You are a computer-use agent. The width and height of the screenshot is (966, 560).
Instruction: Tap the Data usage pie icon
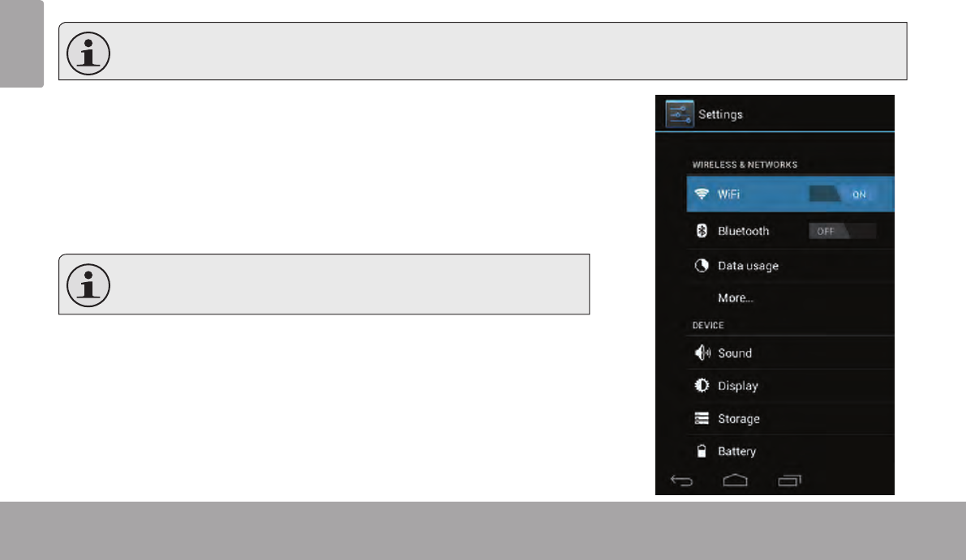pos(701,265)
